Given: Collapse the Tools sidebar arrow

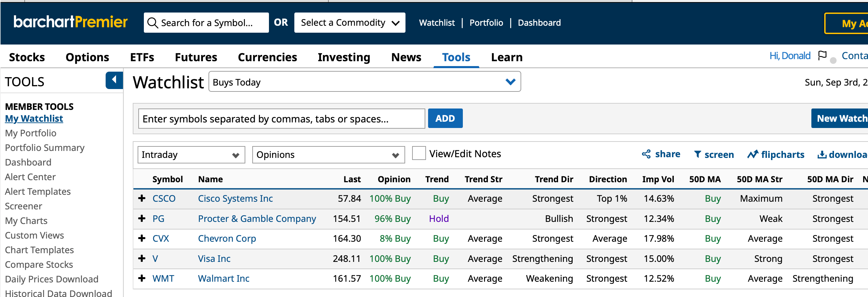Looking at the screenshot, I should click(114, 80).
